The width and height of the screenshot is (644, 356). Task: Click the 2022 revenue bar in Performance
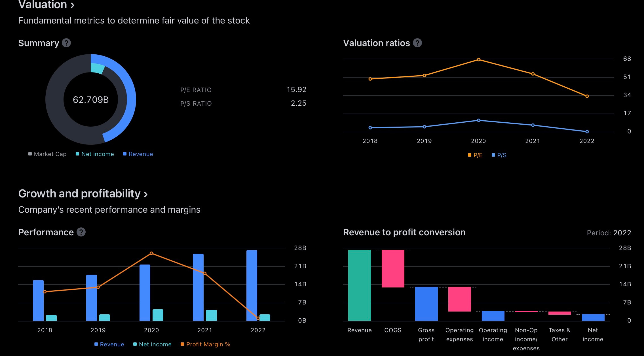coord(252,285)
